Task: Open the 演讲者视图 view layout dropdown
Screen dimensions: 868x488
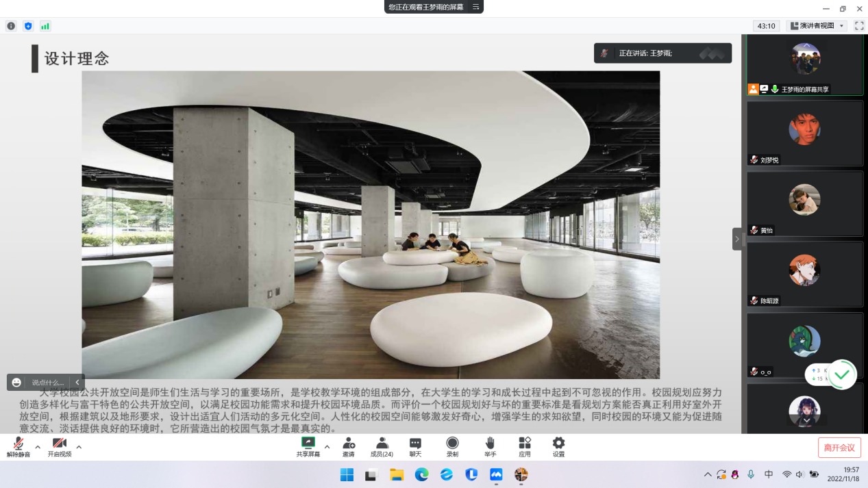Action: [x=817, y=26]
